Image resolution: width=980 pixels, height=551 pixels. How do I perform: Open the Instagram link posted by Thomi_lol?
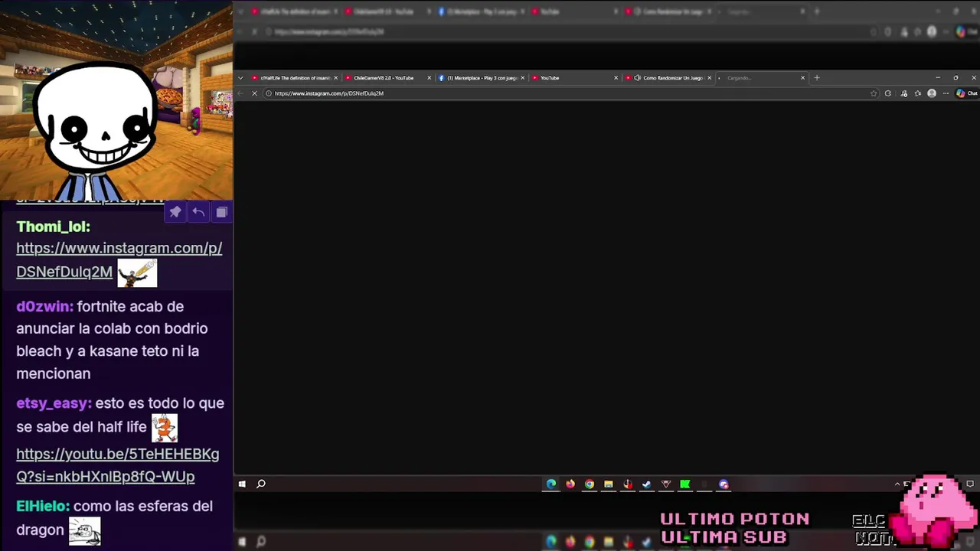pos(119,259)
